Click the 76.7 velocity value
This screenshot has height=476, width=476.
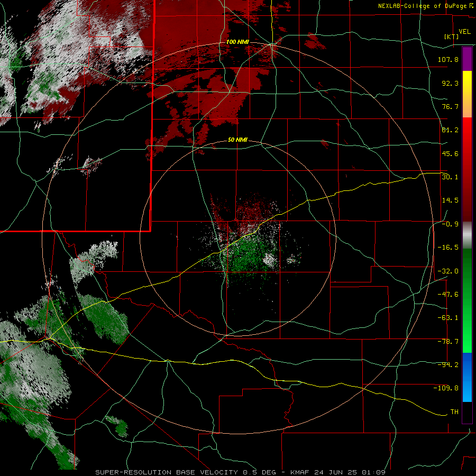point(450,106)
